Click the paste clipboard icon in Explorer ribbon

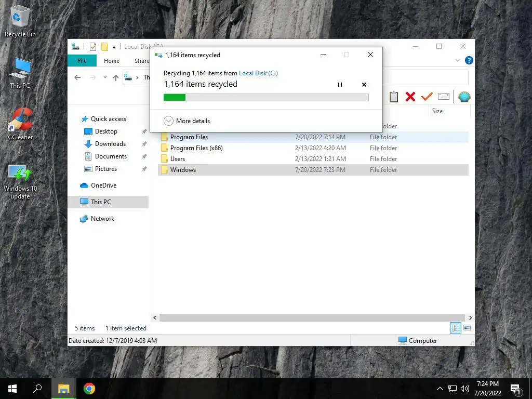pyautogui.click(x=394, y=97)
